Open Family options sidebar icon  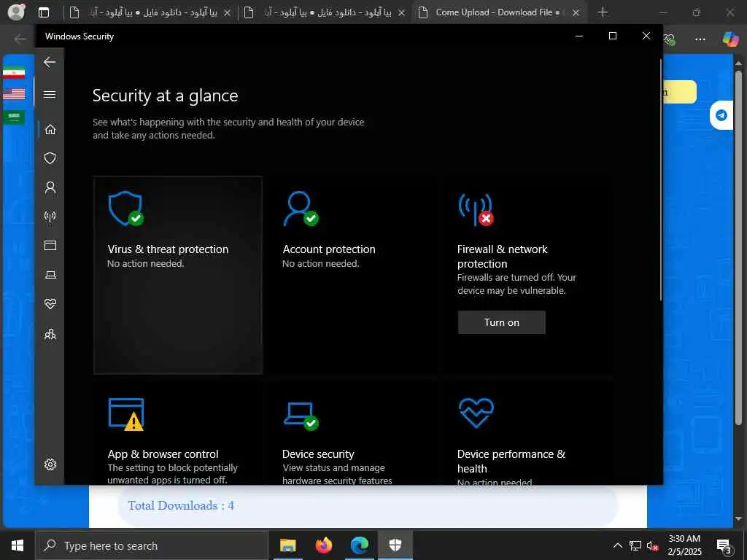click(50, 334)
